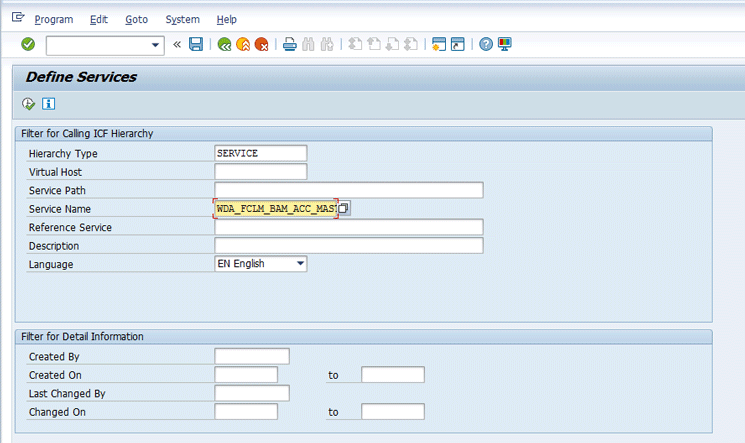Click the red Cancel icon

coord(261,44)
